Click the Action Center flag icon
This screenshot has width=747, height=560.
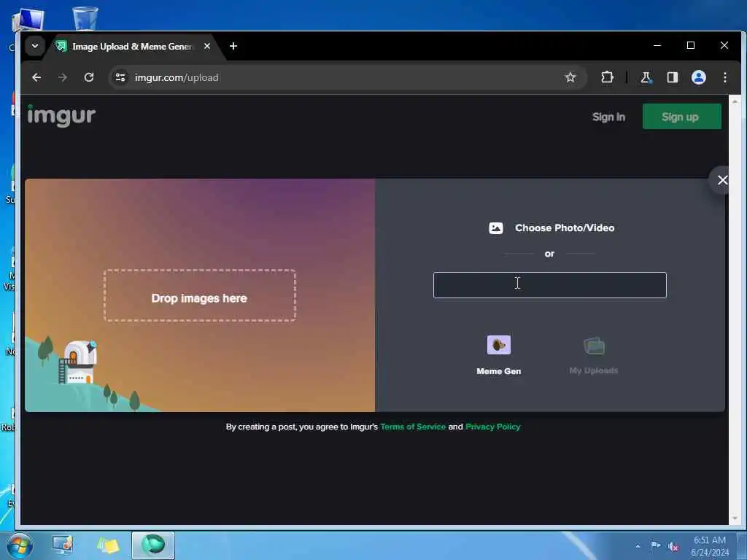click(x=655, y=545)
